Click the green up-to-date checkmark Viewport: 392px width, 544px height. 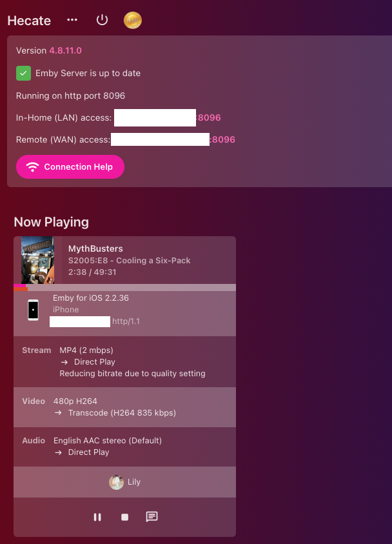pos(24,73)
